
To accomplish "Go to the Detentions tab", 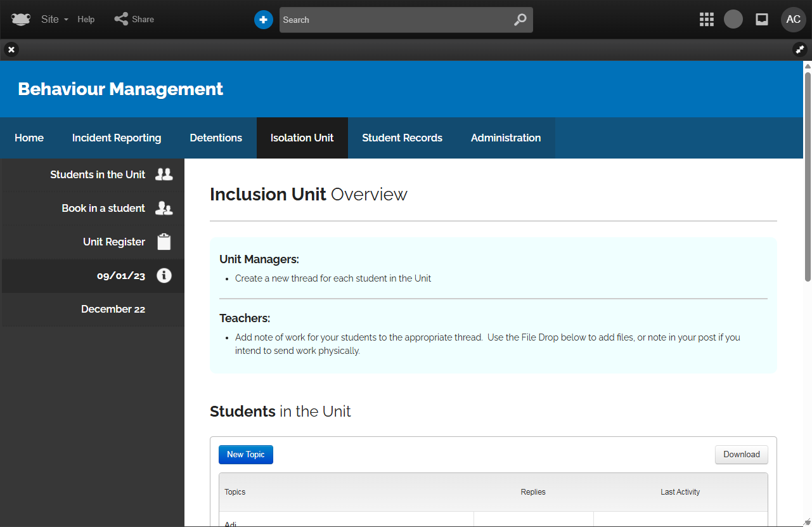I will tap(216, 138).
